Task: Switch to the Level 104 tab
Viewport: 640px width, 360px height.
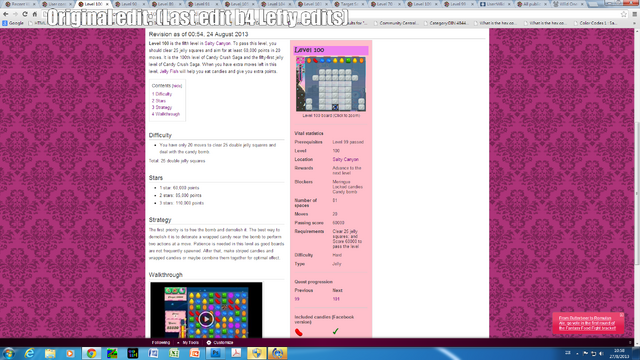Action: coord(275,4)
